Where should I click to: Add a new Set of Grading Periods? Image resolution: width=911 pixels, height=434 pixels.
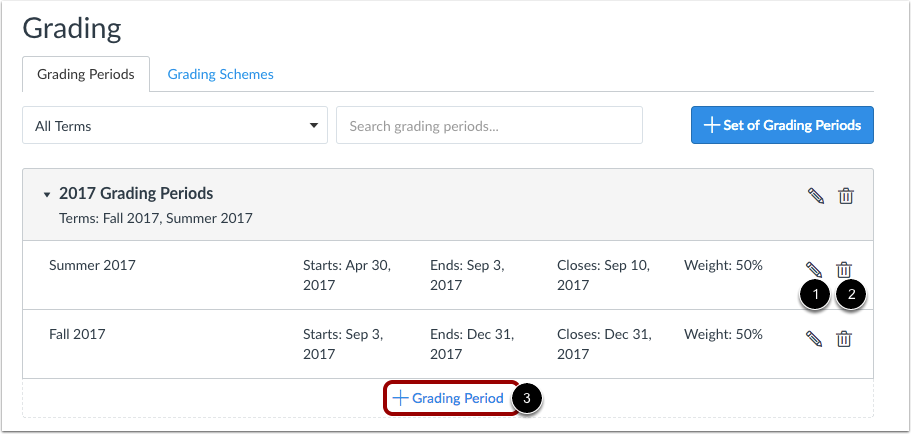tap(782, 125)
